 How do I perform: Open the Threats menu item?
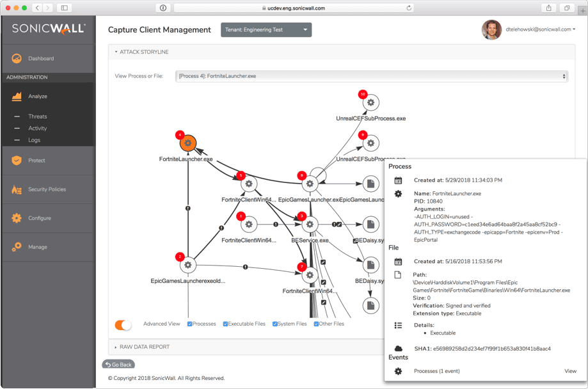38,116
